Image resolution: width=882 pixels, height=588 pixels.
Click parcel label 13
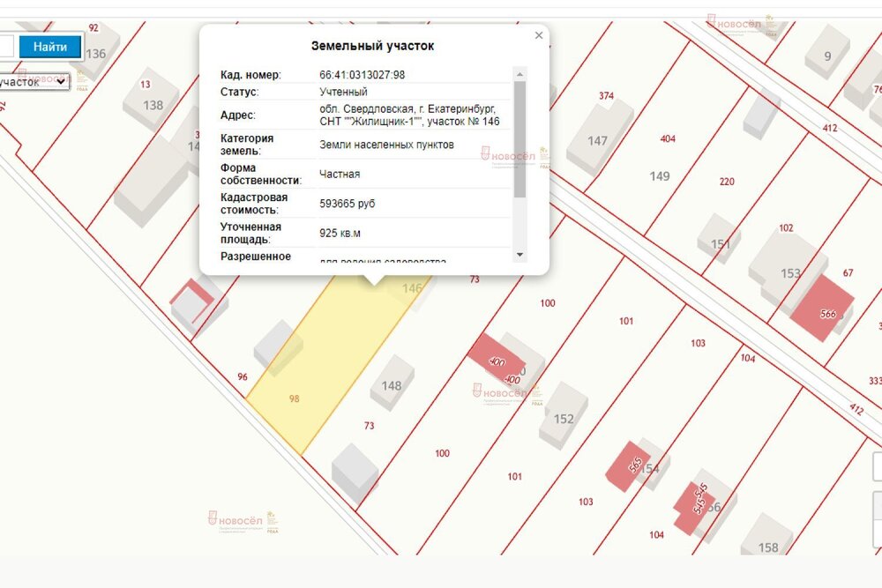coord(146,85)
